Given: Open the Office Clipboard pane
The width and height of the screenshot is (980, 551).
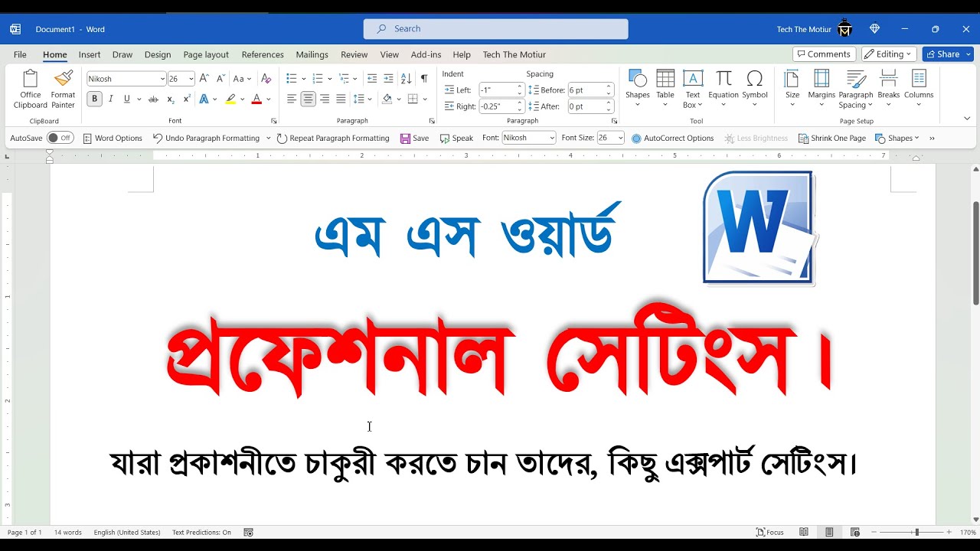Looking at the screenshot, I should (x=31, y=90).
